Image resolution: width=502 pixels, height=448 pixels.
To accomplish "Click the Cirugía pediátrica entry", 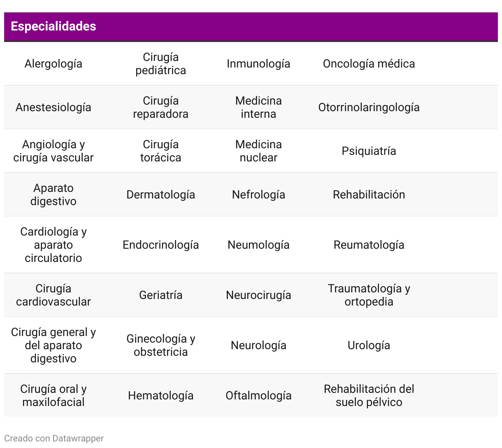I will coord(160,64).
